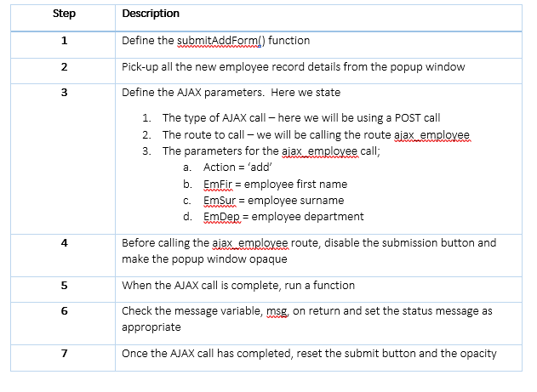Select the step number 1 cell
The image size is (537, 392).
click(64, 41)
